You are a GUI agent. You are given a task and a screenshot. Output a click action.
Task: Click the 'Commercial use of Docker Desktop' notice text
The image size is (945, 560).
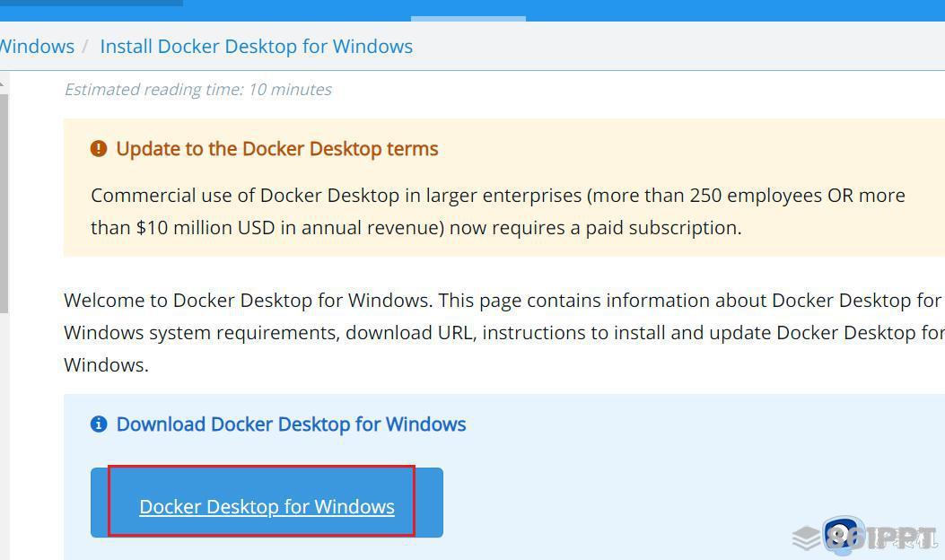498,212
